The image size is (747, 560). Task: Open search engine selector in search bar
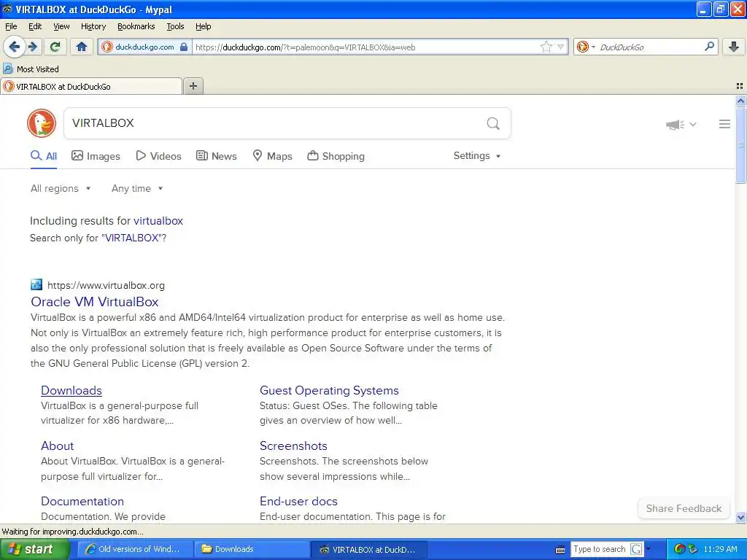pyautogui.click(x=586, y=47)
